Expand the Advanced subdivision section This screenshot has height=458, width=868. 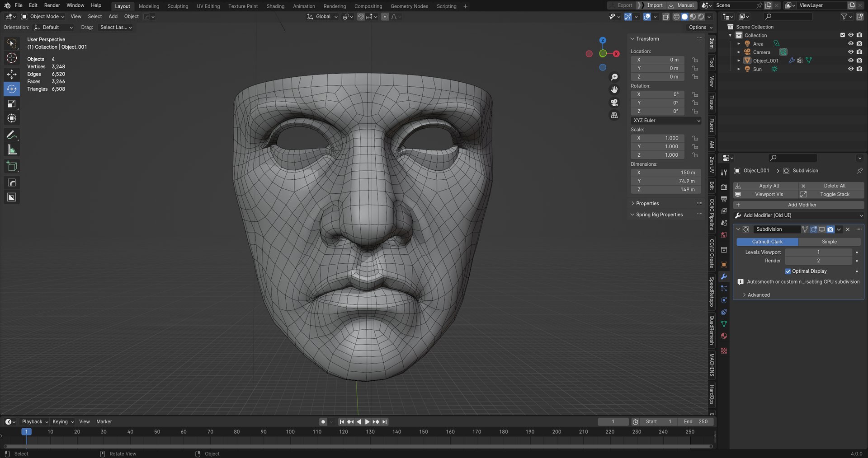point(758,295)
